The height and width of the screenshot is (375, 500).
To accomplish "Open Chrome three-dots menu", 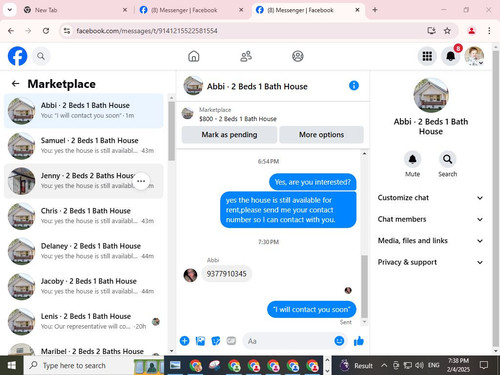I will pos(489,31).
